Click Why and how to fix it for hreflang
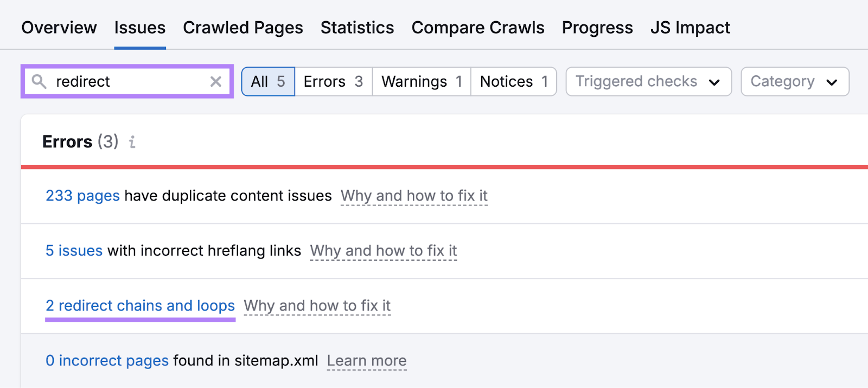 (382, 250)
